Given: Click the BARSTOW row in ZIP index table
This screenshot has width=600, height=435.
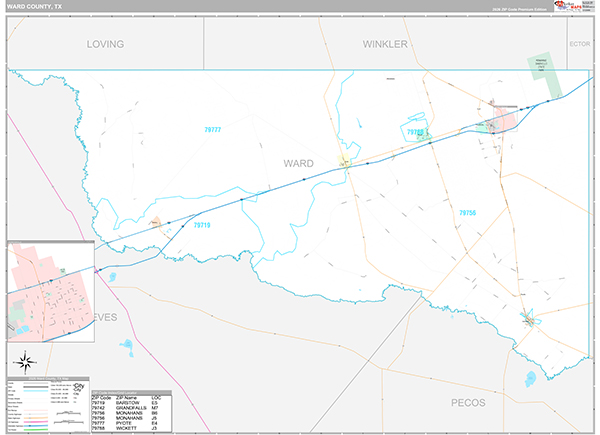Looking at the screenshot, I should click(130, 402).
